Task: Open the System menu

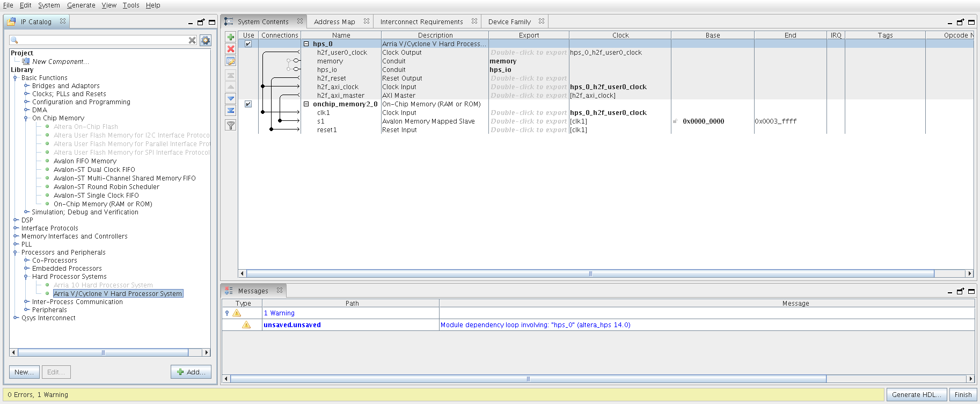Action: [49, 5]
